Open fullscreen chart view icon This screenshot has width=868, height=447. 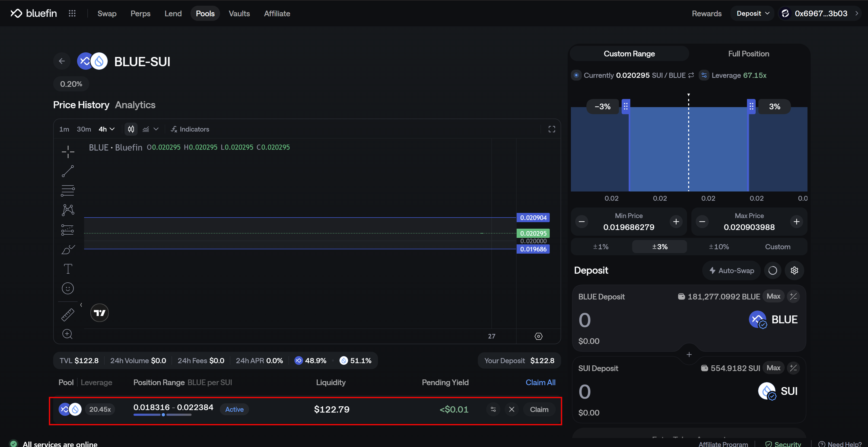point(552,129)
